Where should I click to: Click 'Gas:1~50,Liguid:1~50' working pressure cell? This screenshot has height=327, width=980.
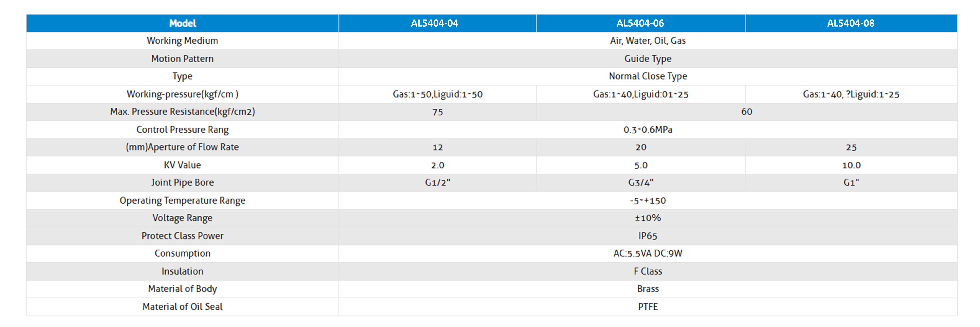[437, 94]
